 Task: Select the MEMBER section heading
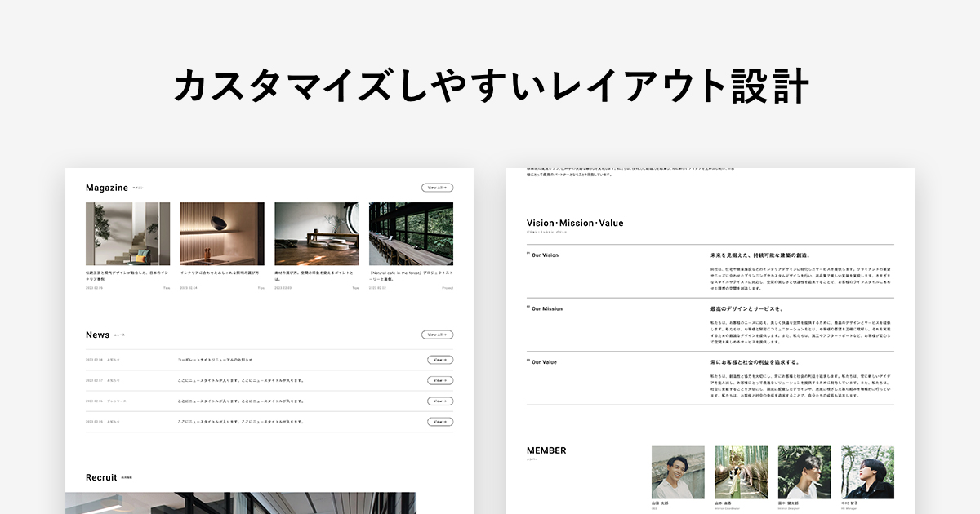(546, 450)
